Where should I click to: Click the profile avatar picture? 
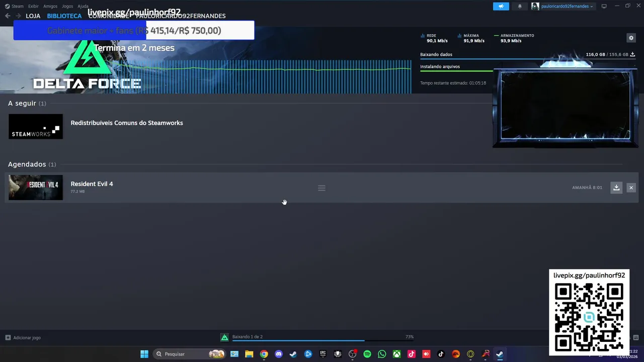[x=535, y=6]
